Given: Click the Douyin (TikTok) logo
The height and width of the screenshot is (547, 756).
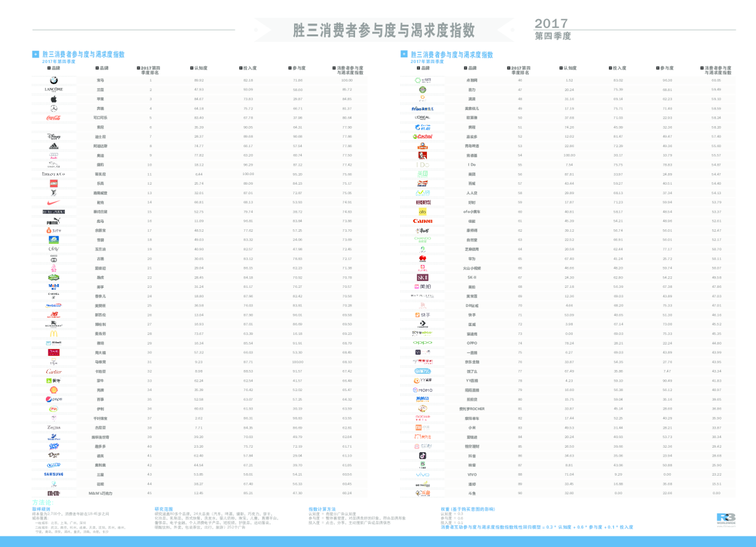Looking at the screenshot, I should (423, 455).
